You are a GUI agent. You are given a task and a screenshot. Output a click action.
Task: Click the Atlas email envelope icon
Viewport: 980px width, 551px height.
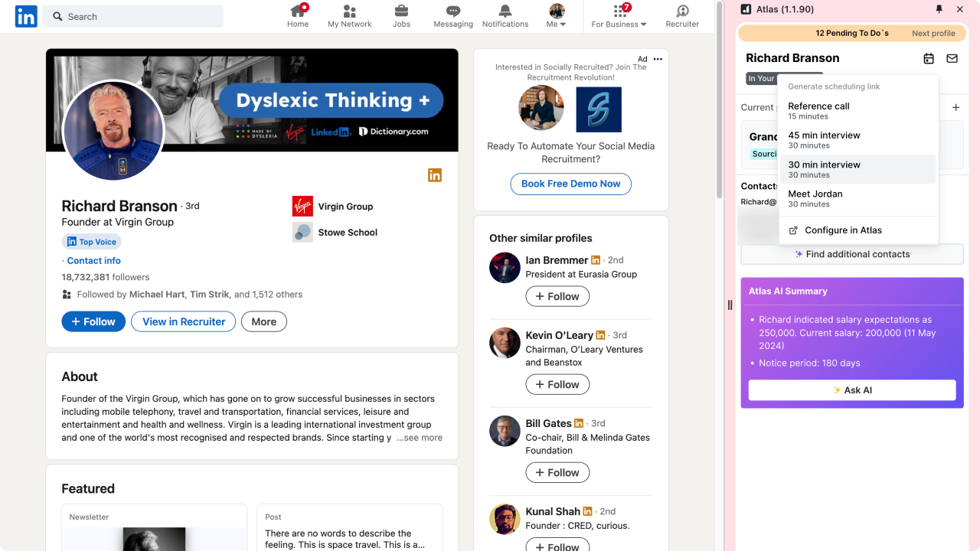[x=952, y=58]
